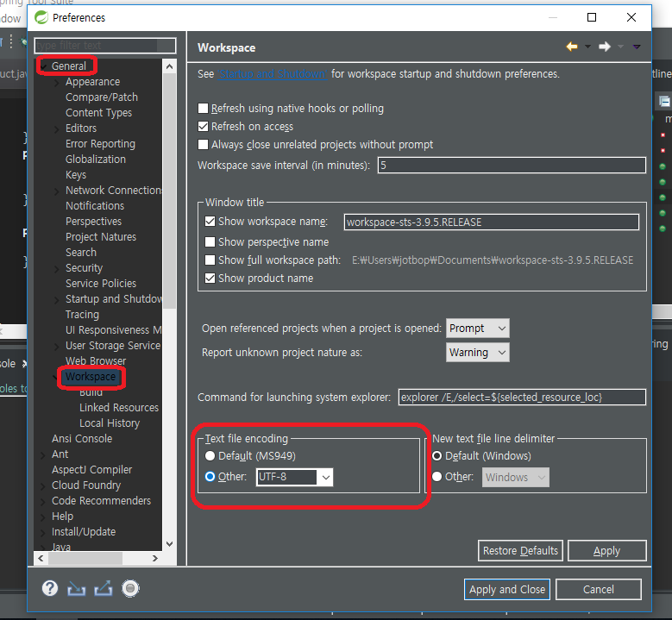Click Apply and Close
672x620 pixels.
pyautogui.click(x=507, y=590)
